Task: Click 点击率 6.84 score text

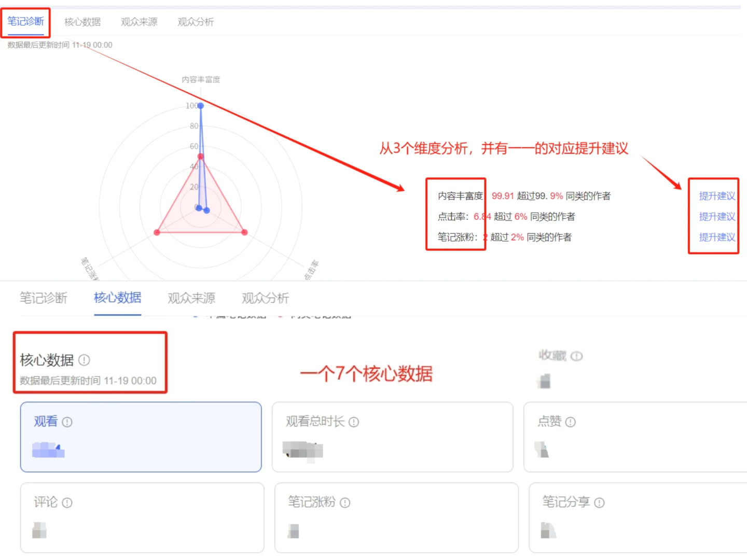Action: pos(482,217)
